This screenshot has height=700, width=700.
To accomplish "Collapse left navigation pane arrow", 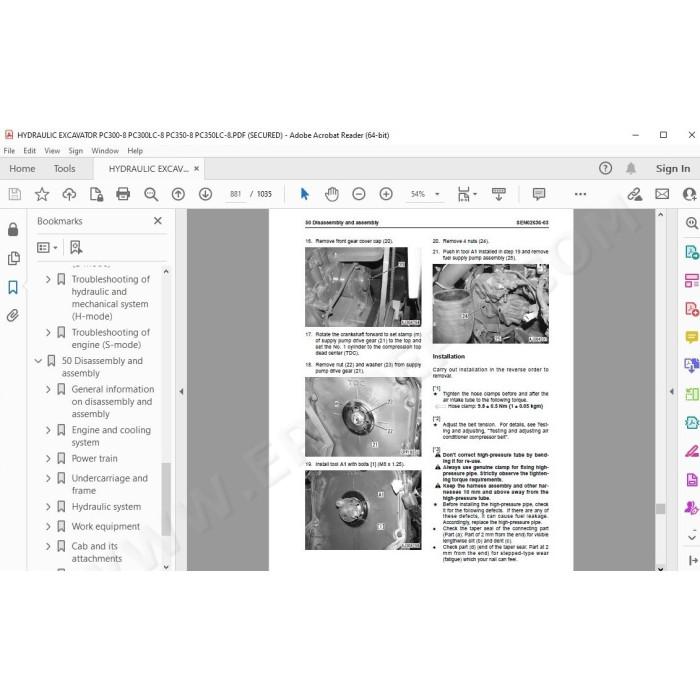I will coord(181,392).
